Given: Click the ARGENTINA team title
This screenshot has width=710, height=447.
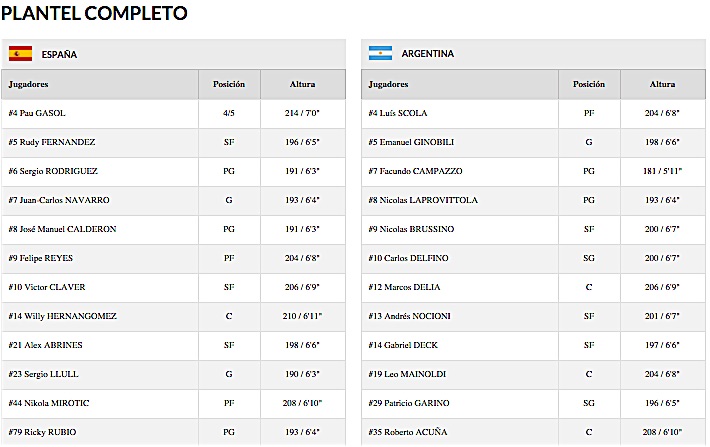Looking at the screenshot, I should 427,54.
